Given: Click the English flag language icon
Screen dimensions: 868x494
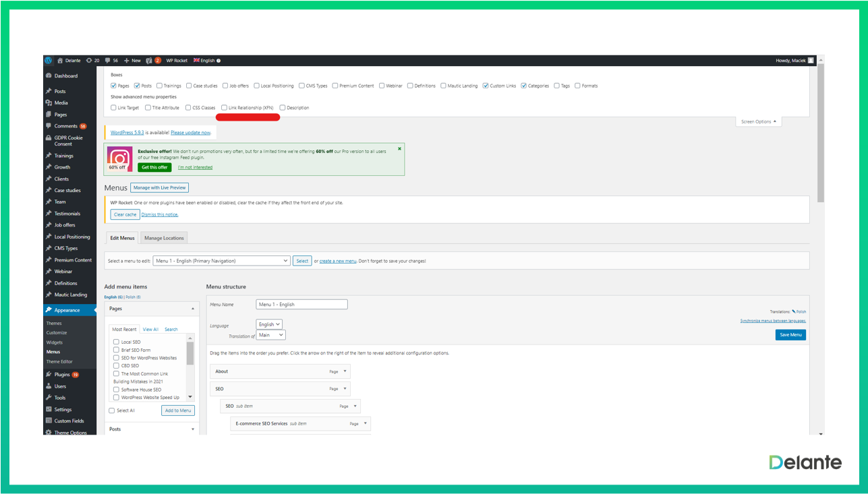Looking at the screenshot, I should pyautogui.click(x=197, y=61).
